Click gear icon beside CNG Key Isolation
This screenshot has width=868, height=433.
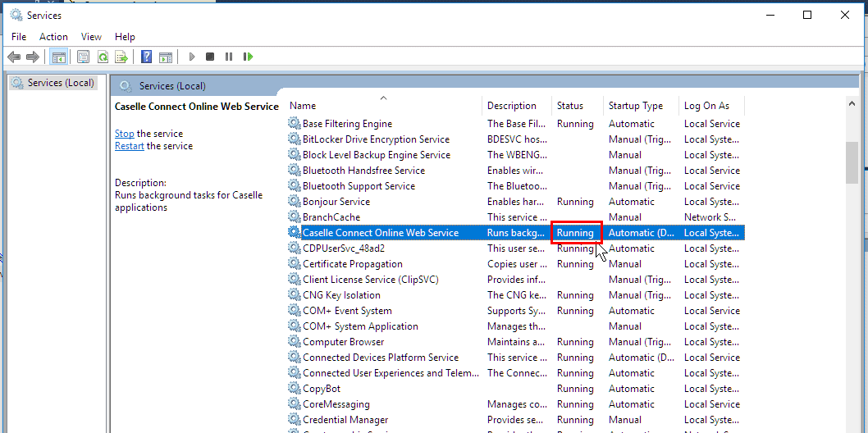(x=294, y=294)
